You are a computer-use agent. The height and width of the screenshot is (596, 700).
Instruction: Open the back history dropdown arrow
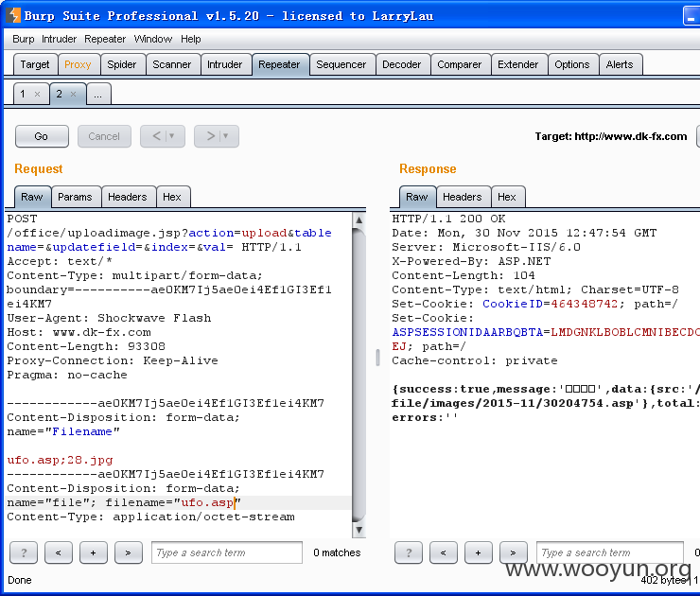(172, 135)
